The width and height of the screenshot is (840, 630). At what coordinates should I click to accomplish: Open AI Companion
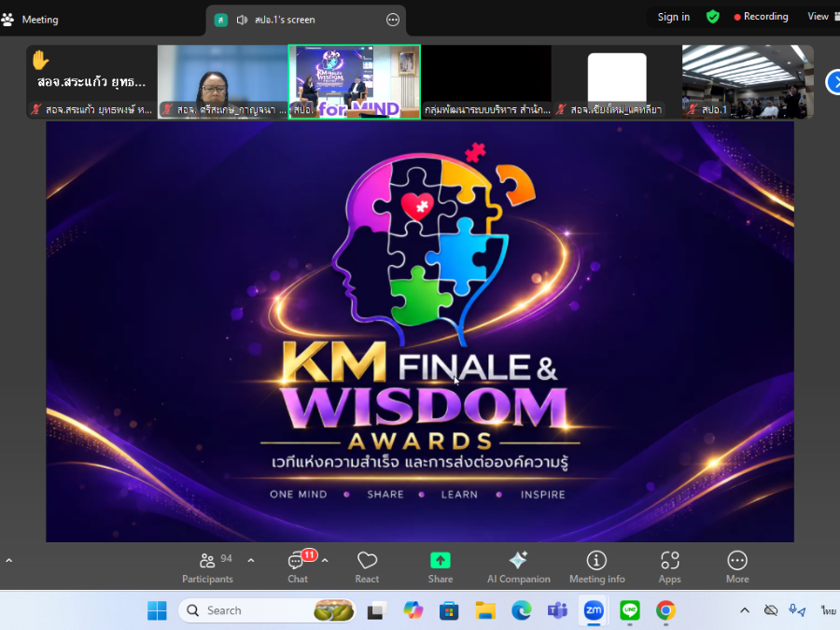click(519, 567)
